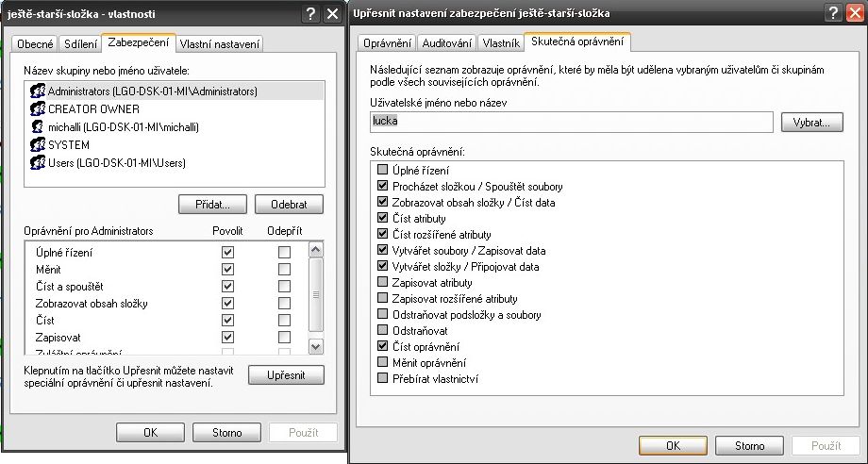Switch to the Sdílení tab

[x=81, y=43]
